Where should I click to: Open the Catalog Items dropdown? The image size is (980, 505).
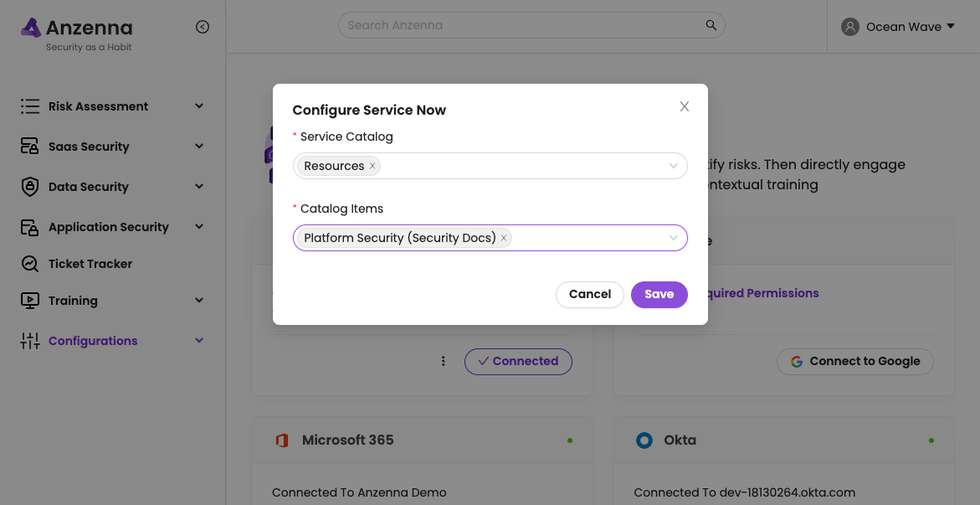pyautogui.click(x=673, y=238)
